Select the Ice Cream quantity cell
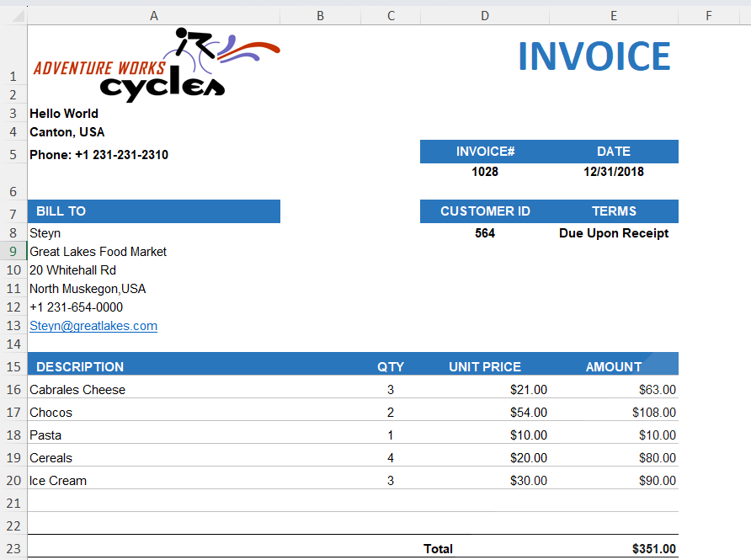 coord(391,481)
